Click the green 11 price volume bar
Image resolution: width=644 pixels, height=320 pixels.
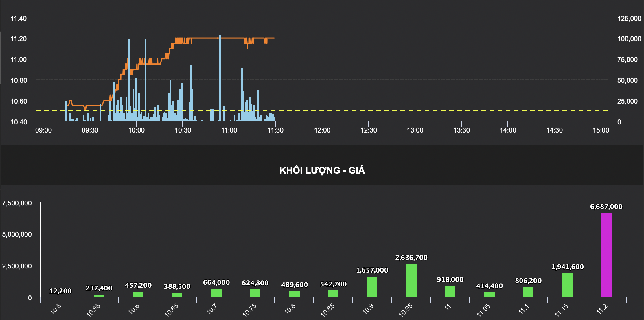coord(450,291)
